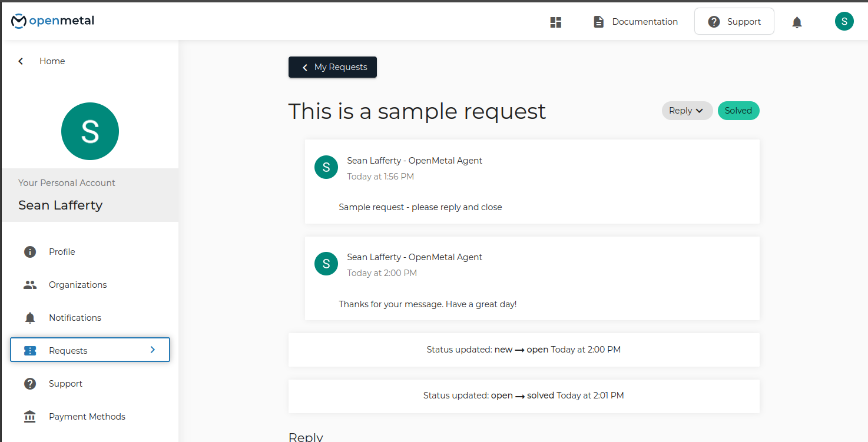Click the green Solved status badge
The height and width of the screenshot is (442, 868).
click(738, 111)
